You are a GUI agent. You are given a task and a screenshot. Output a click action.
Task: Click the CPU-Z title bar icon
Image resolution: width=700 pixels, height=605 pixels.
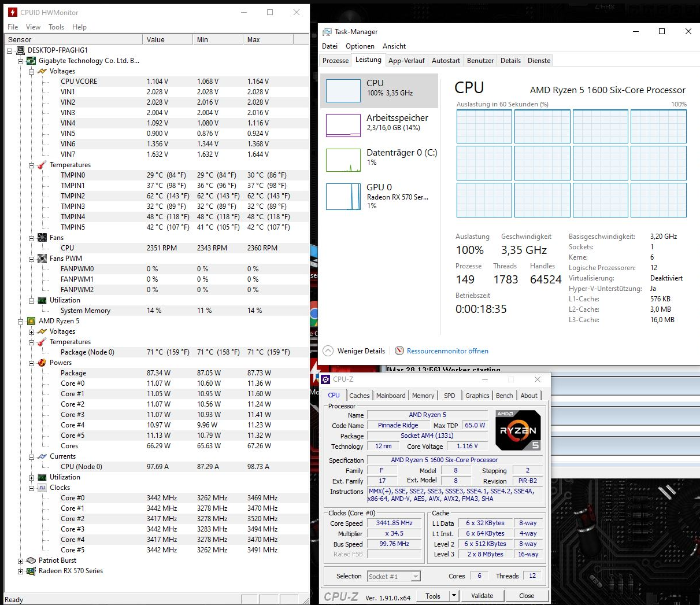click(325, 379)
